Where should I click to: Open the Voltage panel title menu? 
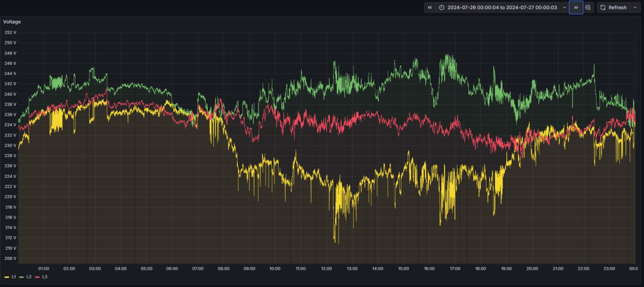click(x=12, y=22)
